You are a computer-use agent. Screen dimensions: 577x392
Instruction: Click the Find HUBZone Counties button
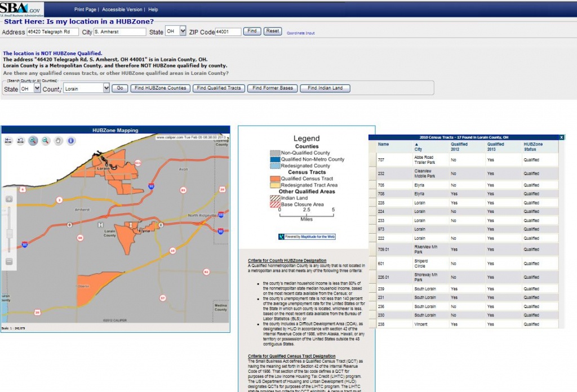point(161,88)
